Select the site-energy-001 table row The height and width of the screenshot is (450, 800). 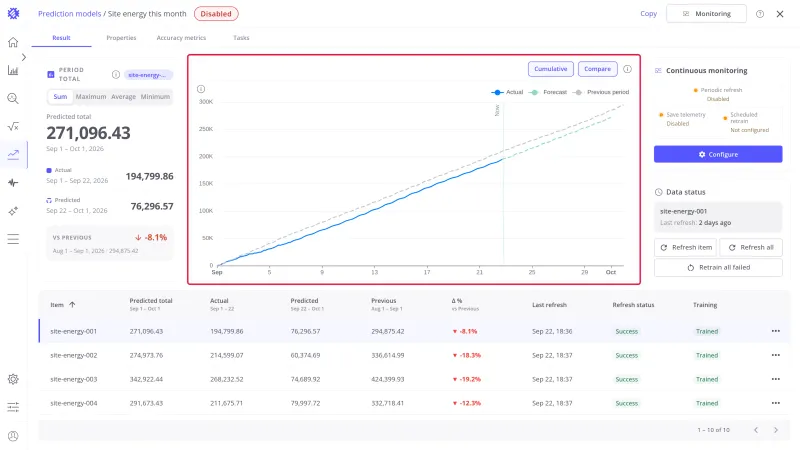(414, 331)
